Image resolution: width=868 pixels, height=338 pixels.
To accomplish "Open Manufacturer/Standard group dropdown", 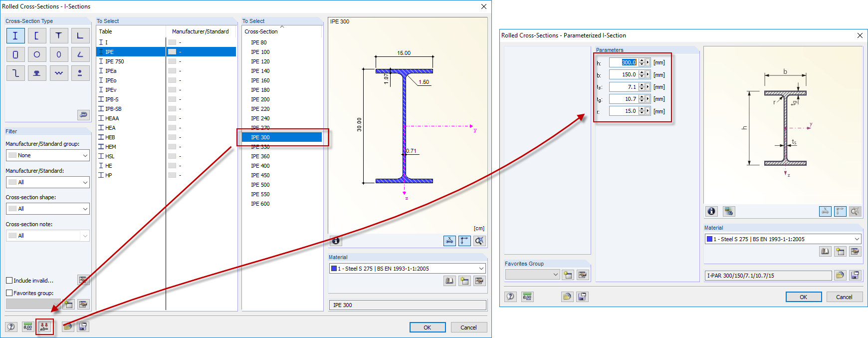I will click(48, 155).
